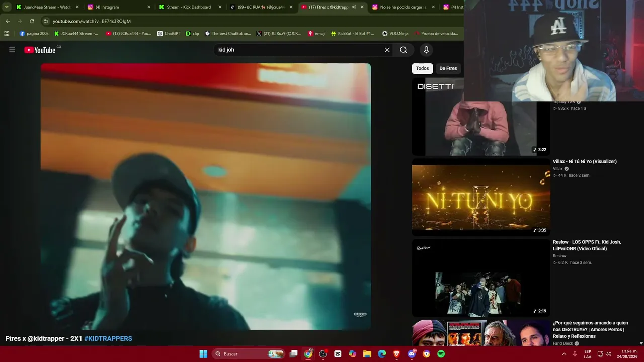Open the Villax channel name
This screenshot has height=362, width=644.
[x=558, y=169]
